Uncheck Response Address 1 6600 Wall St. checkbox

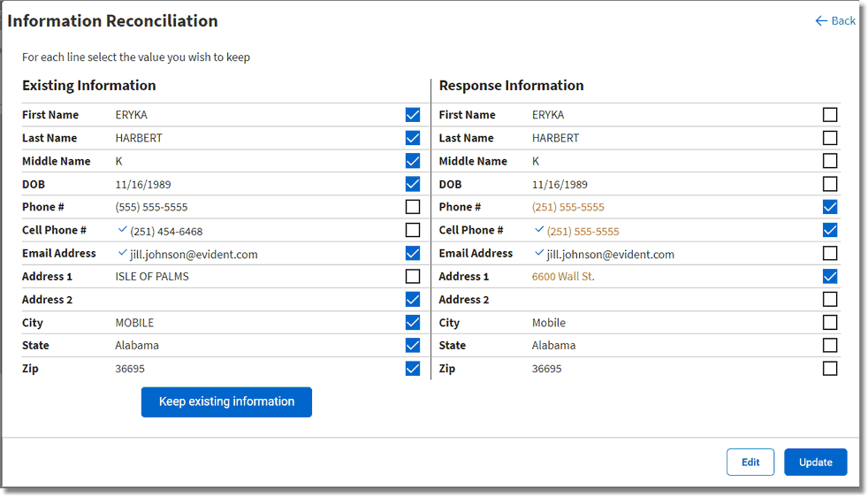click(830, 276)
